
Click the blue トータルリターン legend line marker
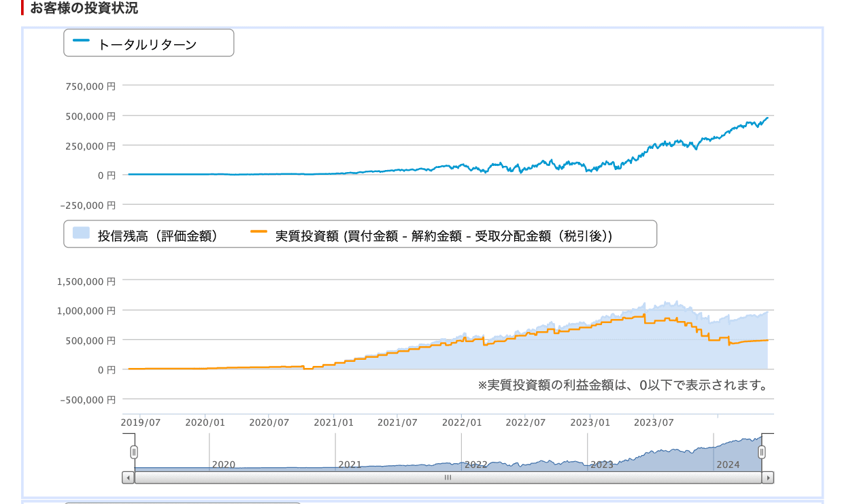(x=81, y=41)
